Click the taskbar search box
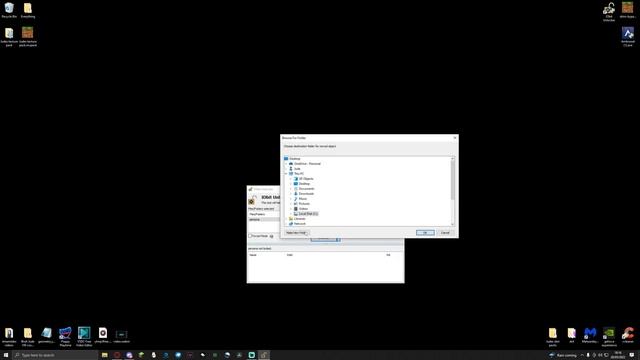The image size is (640, 360). [56, 355]
